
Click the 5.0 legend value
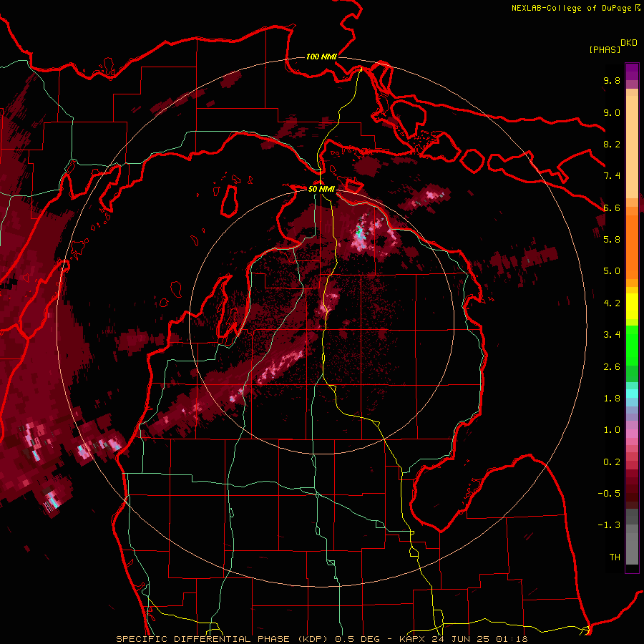pyautogui.click(x=612, y=271)
